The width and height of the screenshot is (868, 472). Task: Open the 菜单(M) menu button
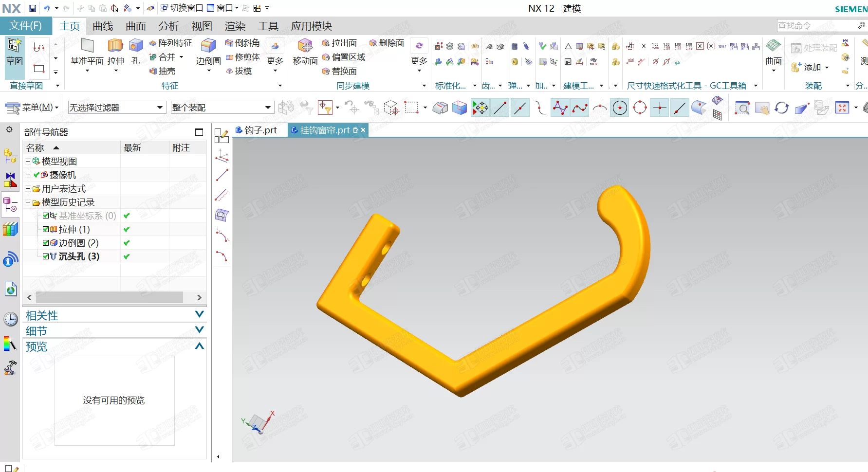click(x=32, y=108)
